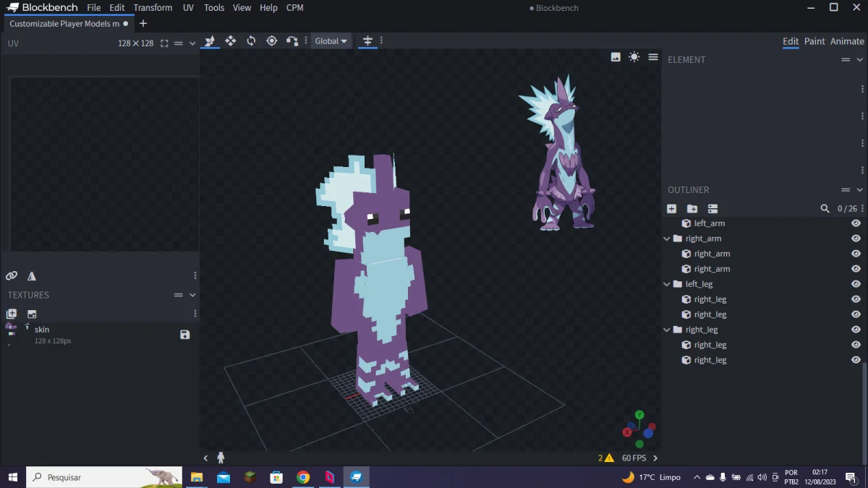Select the left_arm cube row
The image size is (868, 488).
[764, 223]
